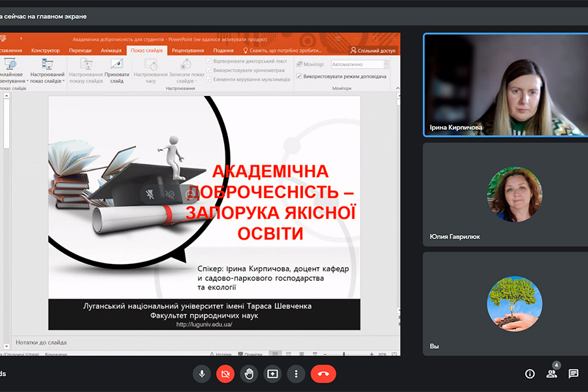Open the Анімація ribbon tab
Viewport: 588px width, 392px height.
click(x=112, y=50)
